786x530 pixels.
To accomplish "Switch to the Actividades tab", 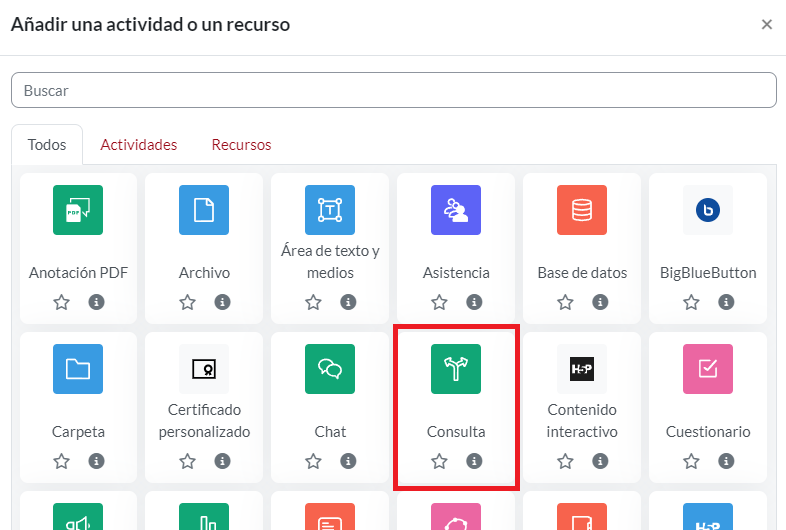I will tap(139, 145).
